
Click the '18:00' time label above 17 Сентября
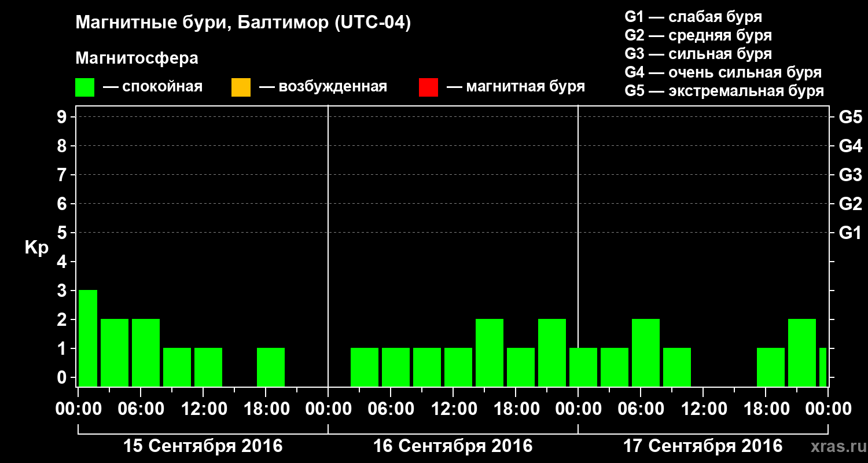[766, 409]
